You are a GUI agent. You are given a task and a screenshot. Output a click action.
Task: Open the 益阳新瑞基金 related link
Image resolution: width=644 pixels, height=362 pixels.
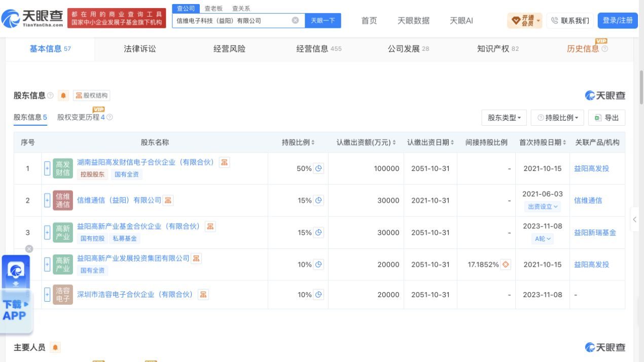[595, 233]
